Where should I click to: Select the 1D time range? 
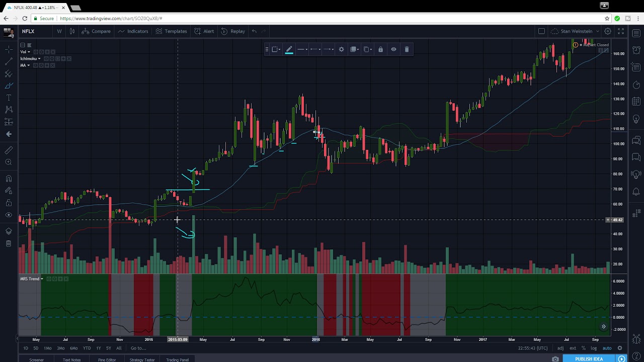26,348
